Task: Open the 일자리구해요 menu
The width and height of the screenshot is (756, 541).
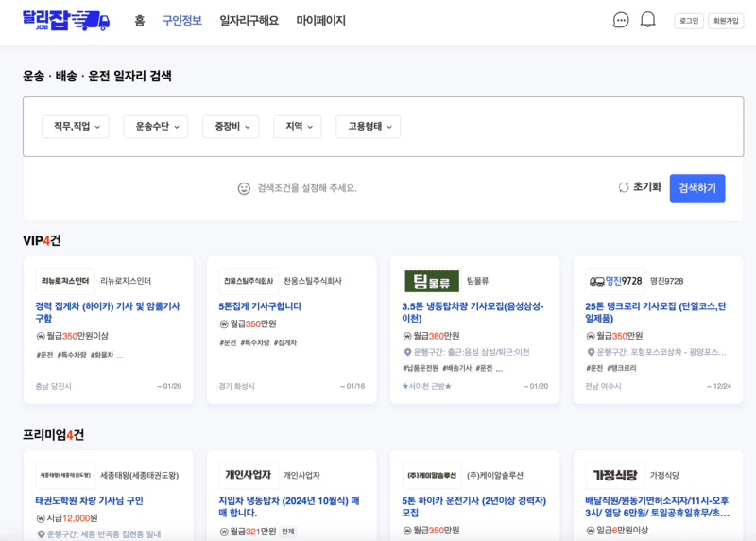Action: point(249,21)
